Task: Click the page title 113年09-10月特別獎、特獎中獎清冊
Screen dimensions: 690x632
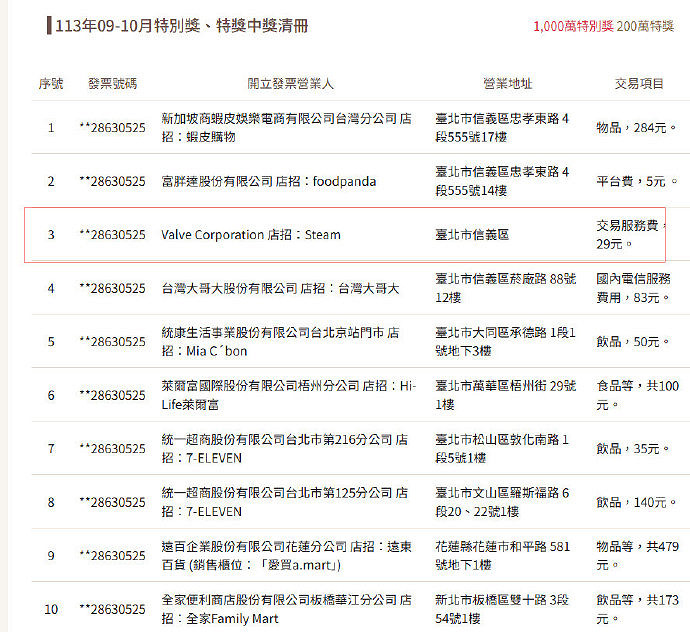Action: (182, 26)
